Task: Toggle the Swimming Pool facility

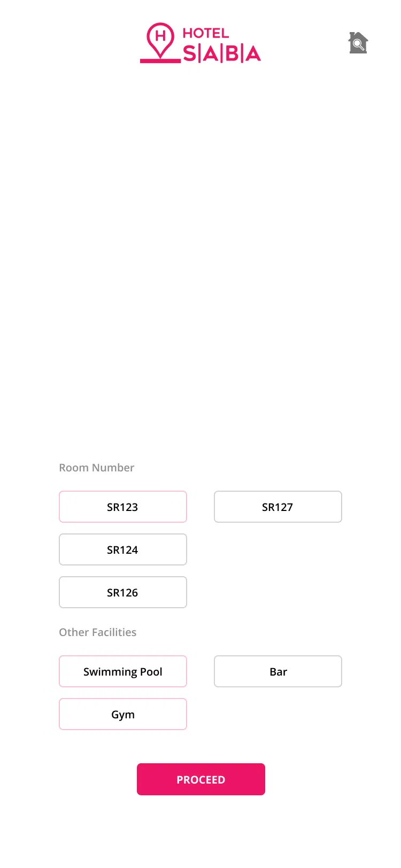Action: (x=122, y=671)
